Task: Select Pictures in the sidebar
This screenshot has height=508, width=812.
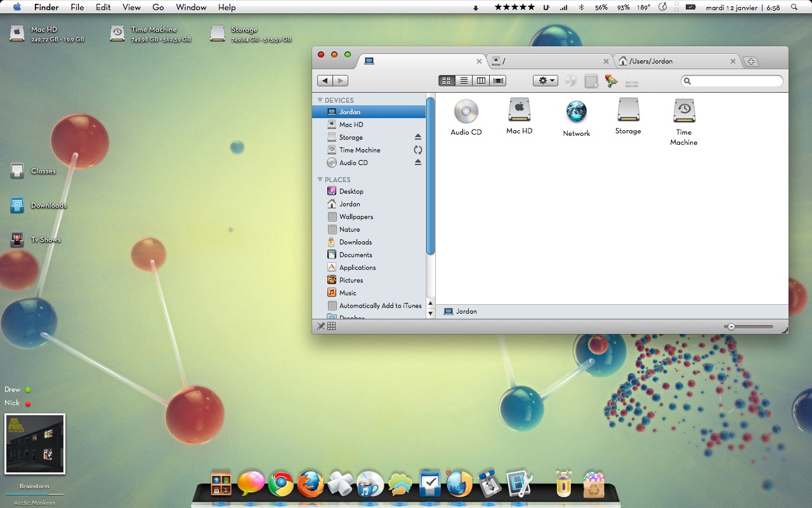Action: [369, 280]
